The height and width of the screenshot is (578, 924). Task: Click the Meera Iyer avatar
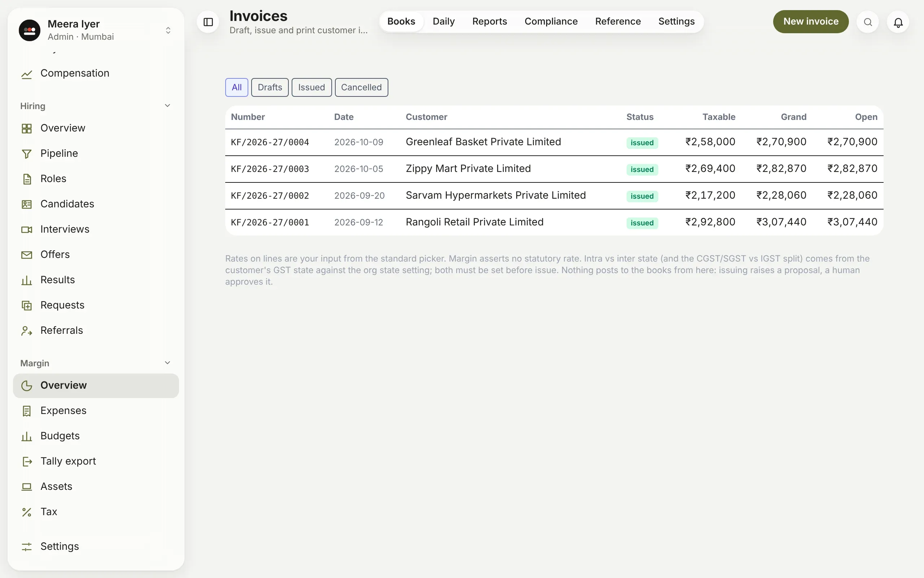click(x=29, y=30)
